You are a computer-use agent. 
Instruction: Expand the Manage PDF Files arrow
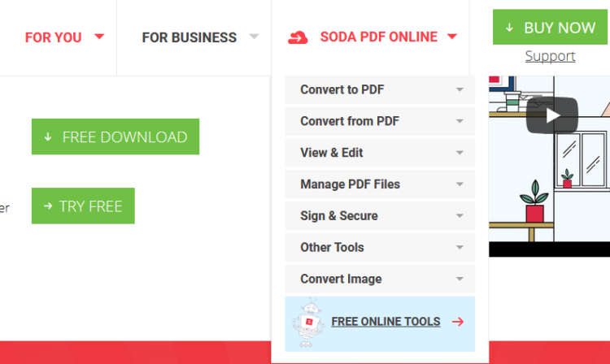click(x=460, y=184)
